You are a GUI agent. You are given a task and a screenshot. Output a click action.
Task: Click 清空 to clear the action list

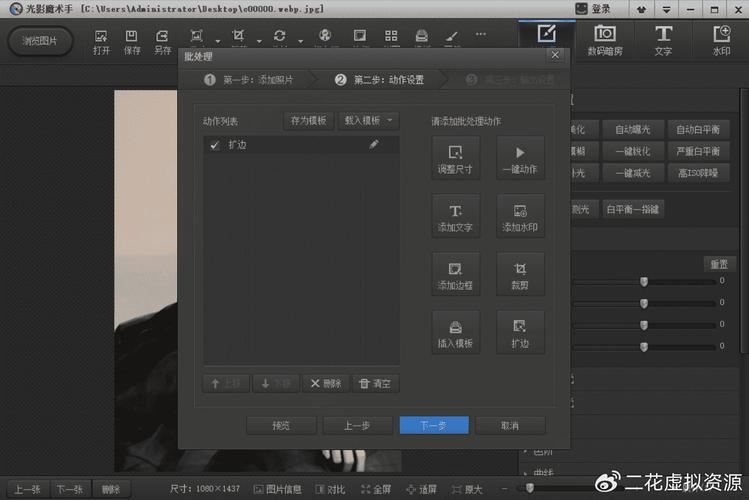[x=375, y=383]
